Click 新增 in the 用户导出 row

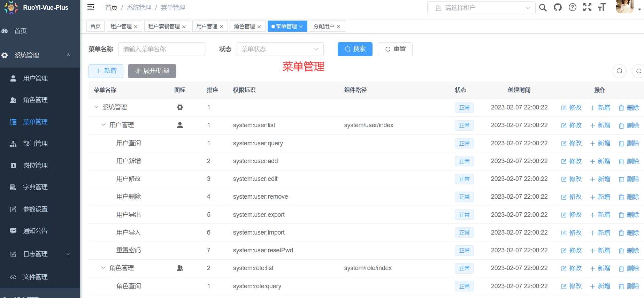pyautogui.click(x=600, y=215)
